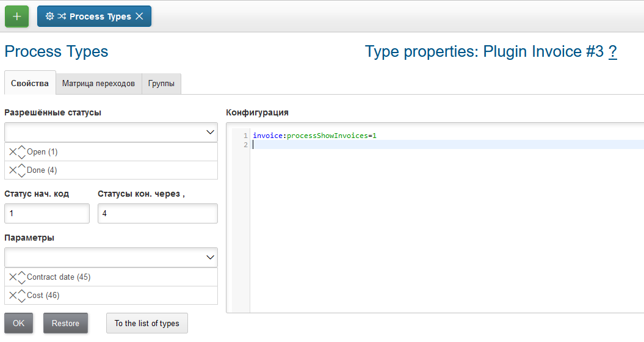
Task: Close the Process Types tab
Action: click(139, 16)
